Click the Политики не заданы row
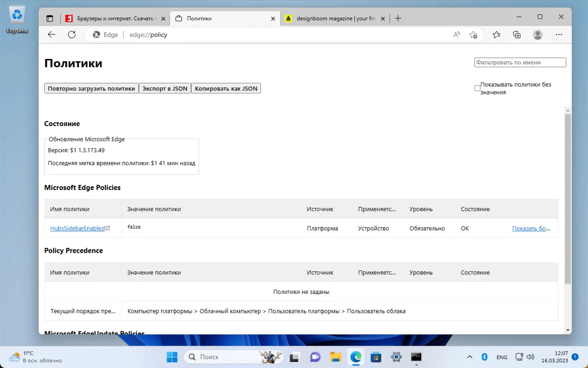This screenshot has height=368, width=588. (x=301, y=292)
